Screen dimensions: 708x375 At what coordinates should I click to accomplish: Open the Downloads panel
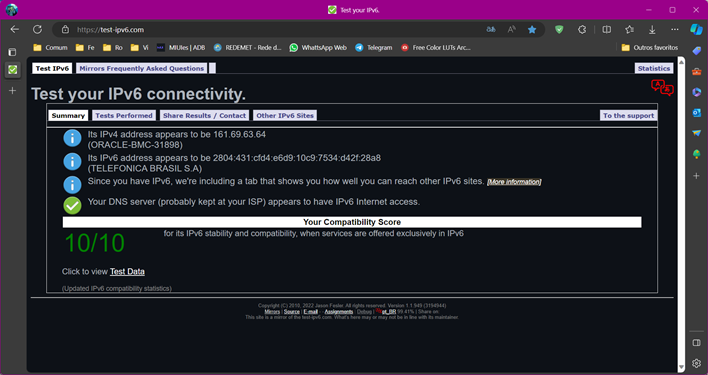click(652, 30)
